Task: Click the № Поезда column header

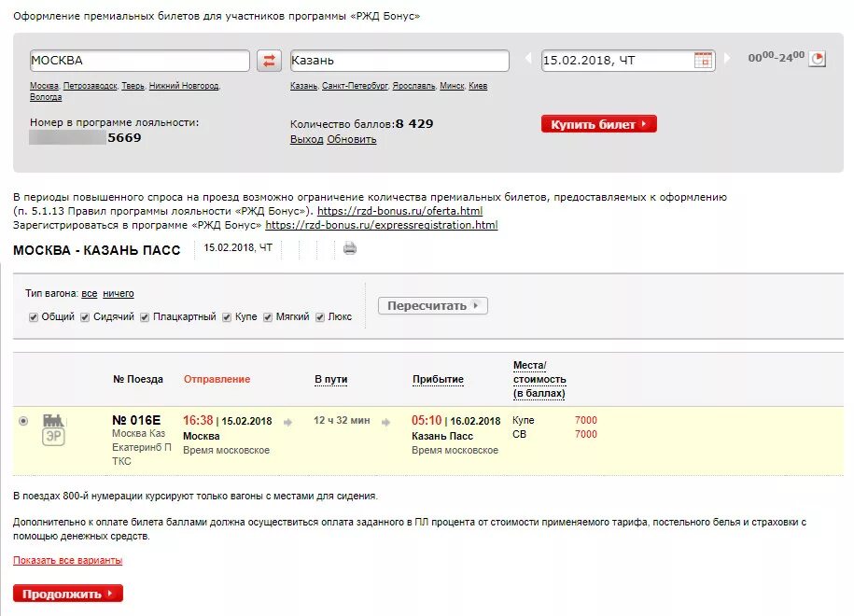Action: pyautogui.click(x=138, y=379)
